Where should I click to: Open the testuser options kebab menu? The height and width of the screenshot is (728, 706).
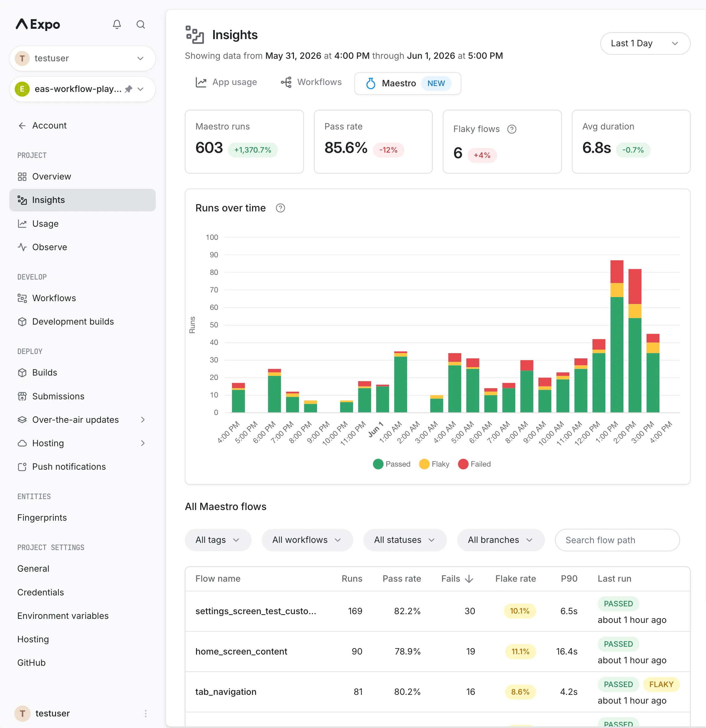(x=145, y=713)
